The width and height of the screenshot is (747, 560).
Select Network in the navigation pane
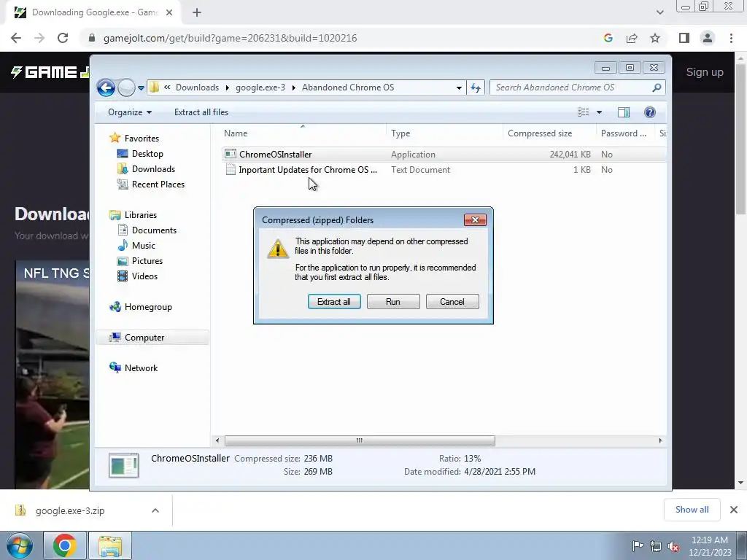pyautogui.click(x=141, y=367)
